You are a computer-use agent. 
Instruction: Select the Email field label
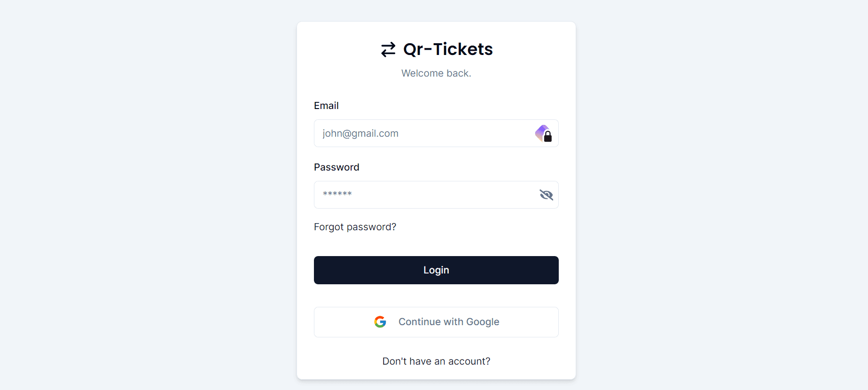click(x=326, y=106)
